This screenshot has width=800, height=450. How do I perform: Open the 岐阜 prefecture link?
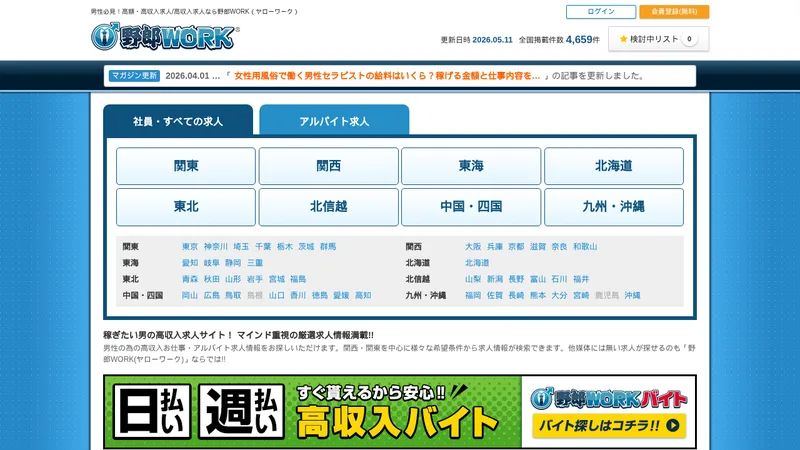tap(212, 263)
